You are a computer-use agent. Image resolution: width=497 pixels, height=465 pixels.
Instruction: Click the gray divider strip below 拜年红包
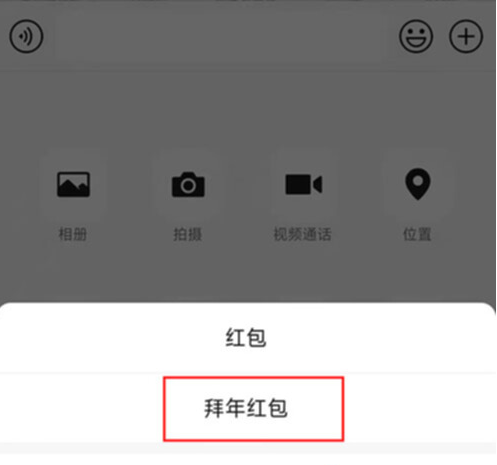point(248,448)
